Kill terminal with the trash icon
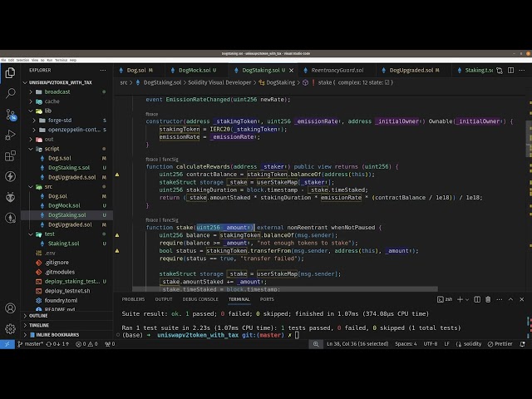 tap(488, 299)
